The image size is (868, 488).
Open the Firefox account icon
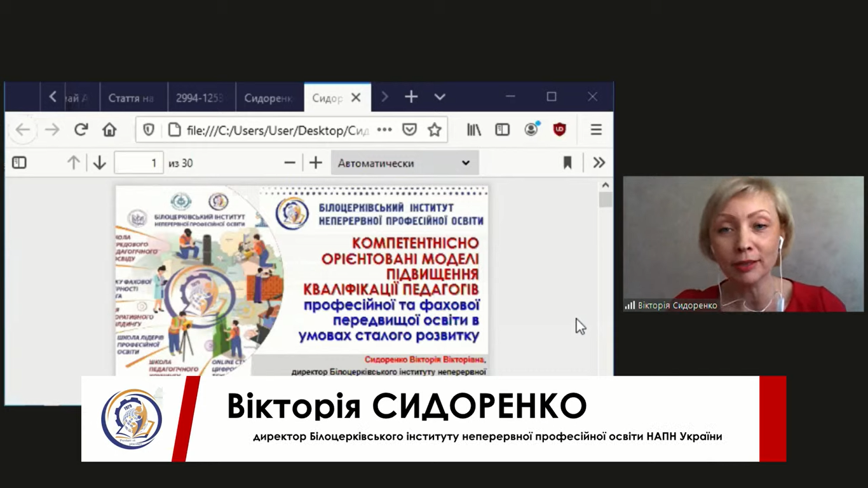[x=531, y=130]
